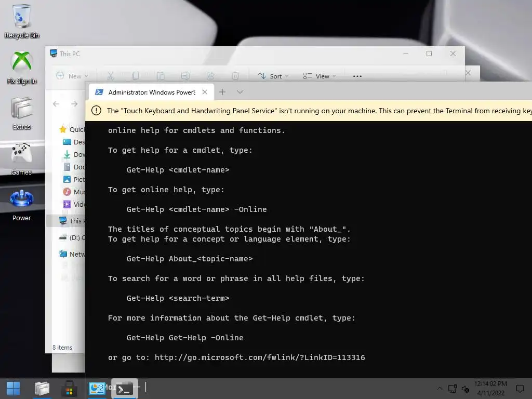Open the monitor app icon on taskbar
The width and height of the screenshot is (532, 399).
(x=97, y=389)
